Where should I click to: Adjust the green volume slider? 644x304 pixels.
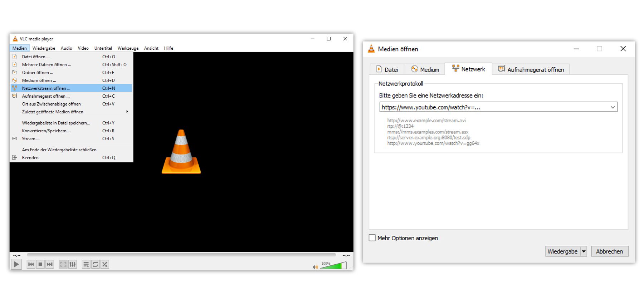pyautogui.click(x=333, y=265)
